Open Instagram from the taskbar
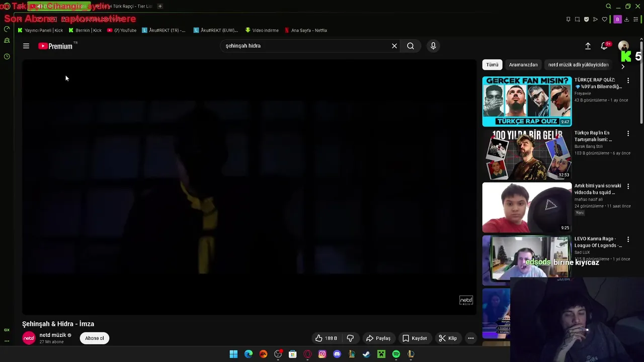The image size is (644, 362). point(323,354)
